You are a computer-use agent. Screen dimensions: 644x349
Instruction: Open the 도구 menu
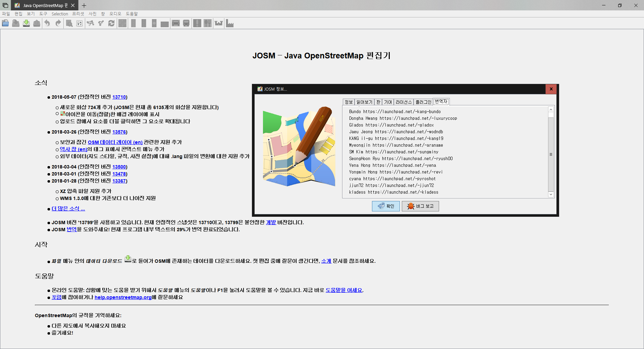click(43, 14)
